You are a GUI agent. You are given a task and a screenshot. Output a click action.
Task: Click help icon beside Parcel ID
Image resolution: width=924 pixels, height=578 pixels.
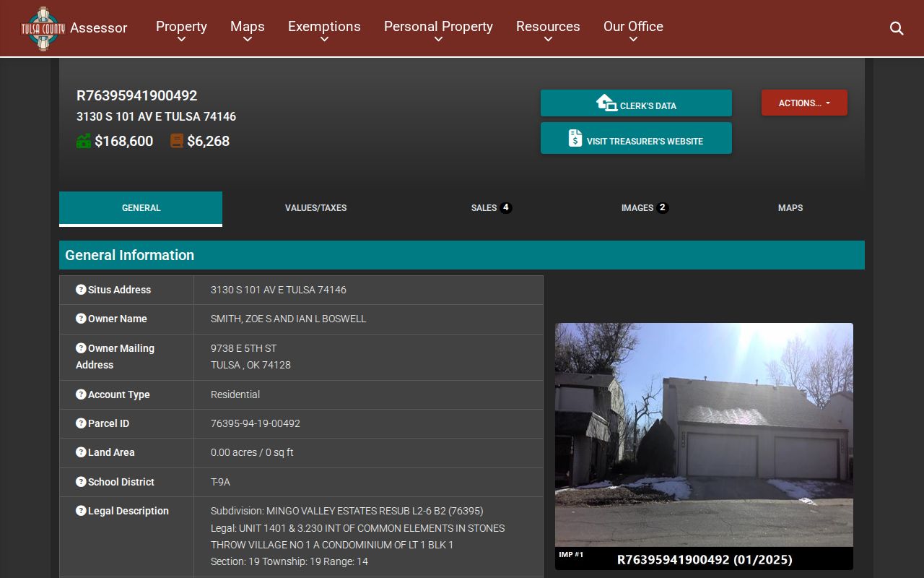coord(81,423)
